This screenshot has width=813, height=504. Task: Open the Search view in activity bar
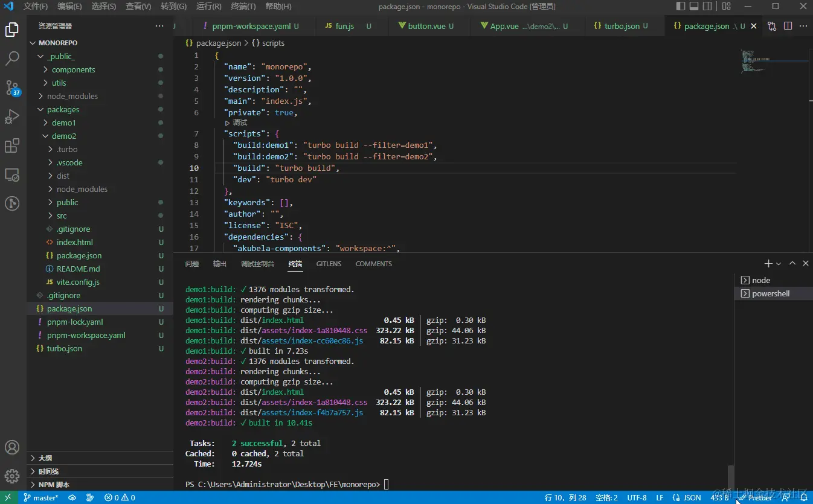[12, 59]
